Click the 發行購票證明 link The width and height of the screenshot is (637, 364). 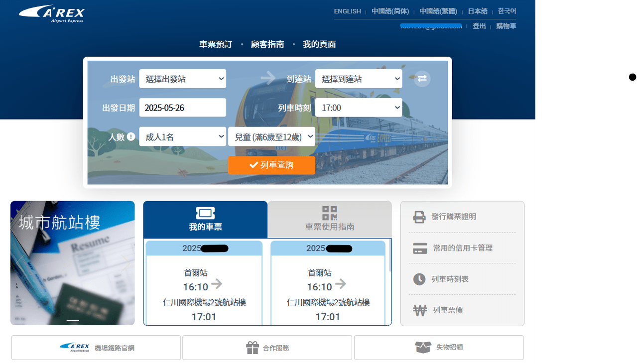coord(454,217)
